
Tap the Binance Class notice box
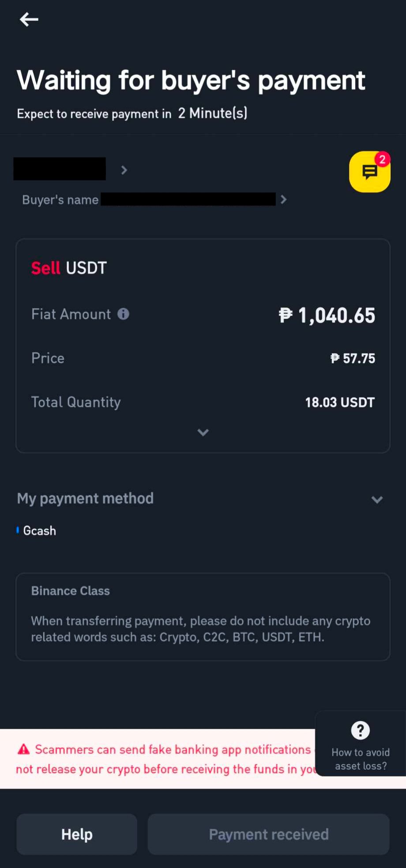[203, 617]
